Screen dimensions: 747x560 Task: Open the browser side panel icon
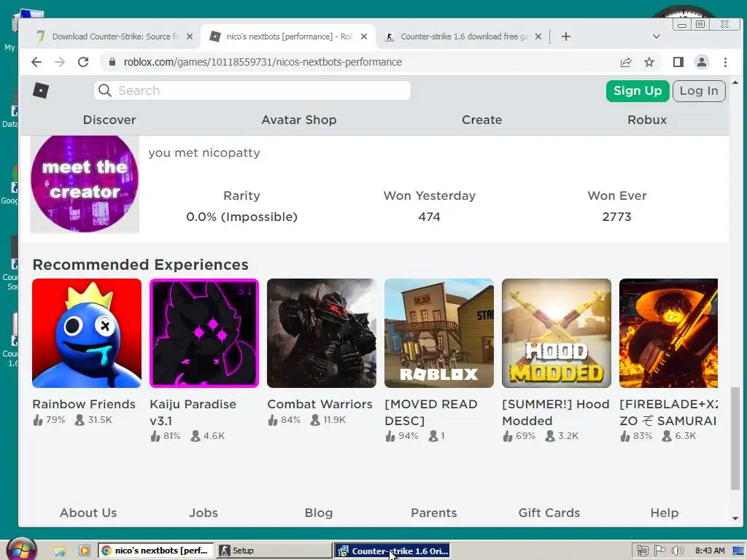pos(678,62)
